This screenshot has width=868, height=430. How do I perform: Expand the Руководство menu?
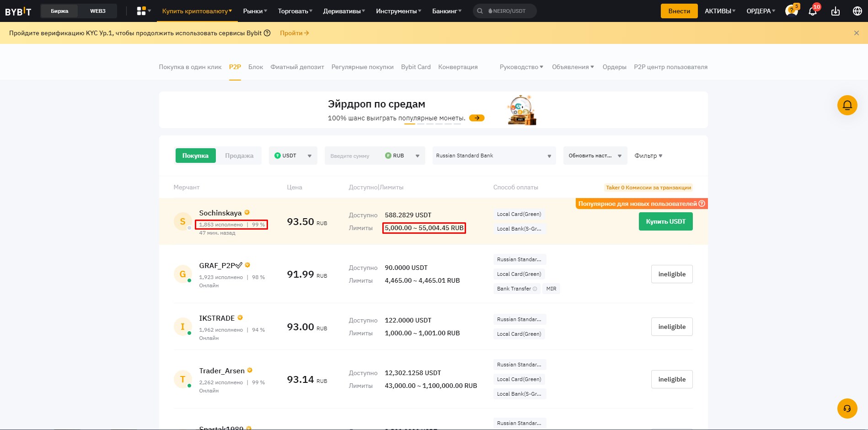click(521, 67)
